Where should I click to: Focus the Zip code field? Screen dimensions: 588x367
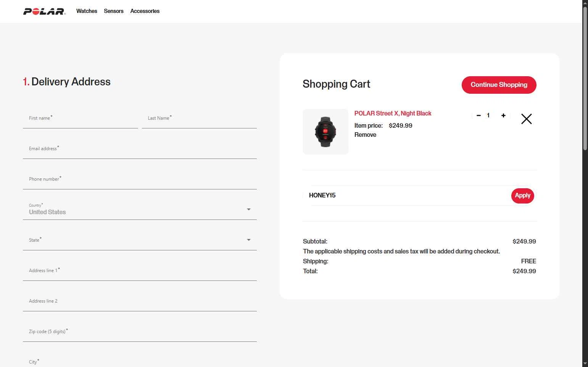click(x=140, y=332)
